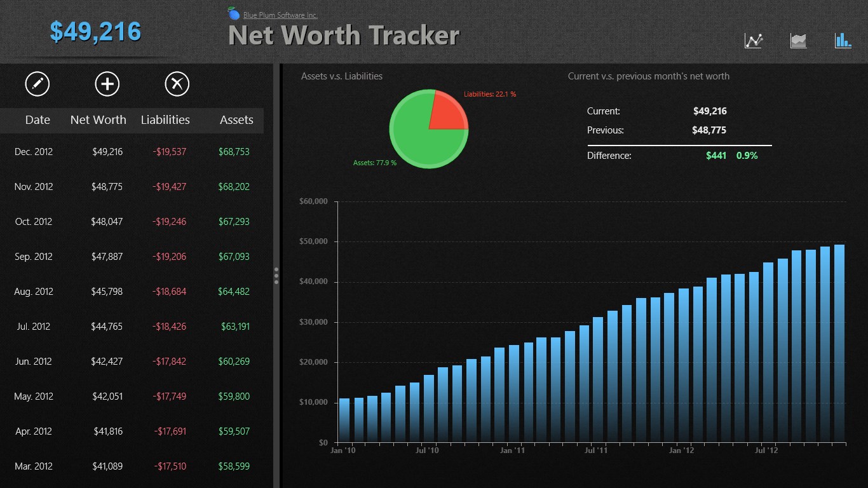Click the panel splitter grip dots
The width and height of the screenshot is (868, 488).
276,275
